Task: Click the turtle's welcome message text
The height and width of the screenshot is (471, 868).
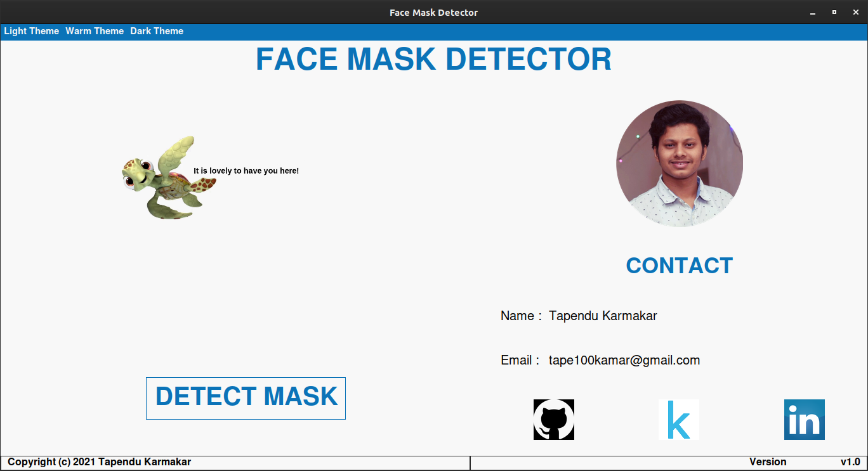Action: coord(247,171)
